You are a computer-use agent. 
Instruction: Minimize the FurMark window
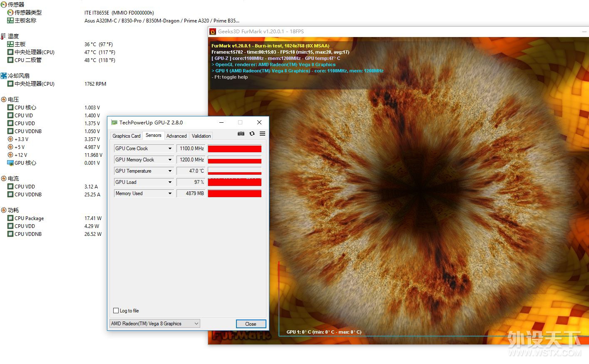(x=584, y=32)
